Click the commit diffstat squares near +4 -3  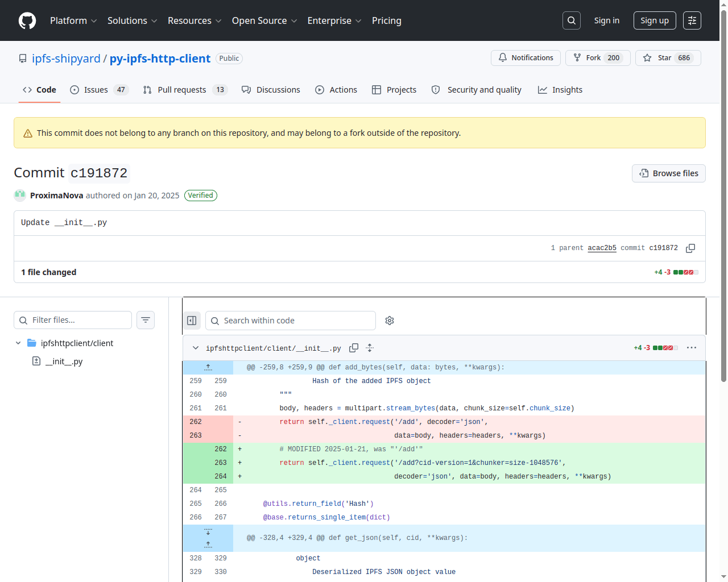pos(686,272)
